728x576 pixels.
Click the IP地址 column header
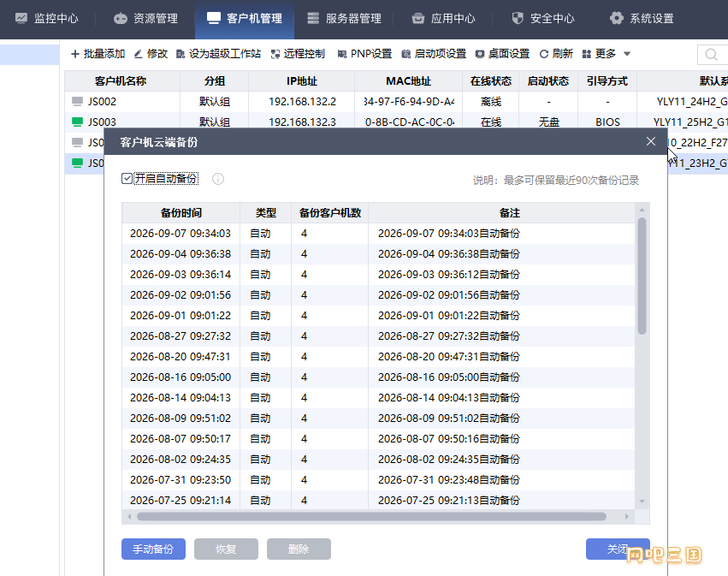point(302,81)
